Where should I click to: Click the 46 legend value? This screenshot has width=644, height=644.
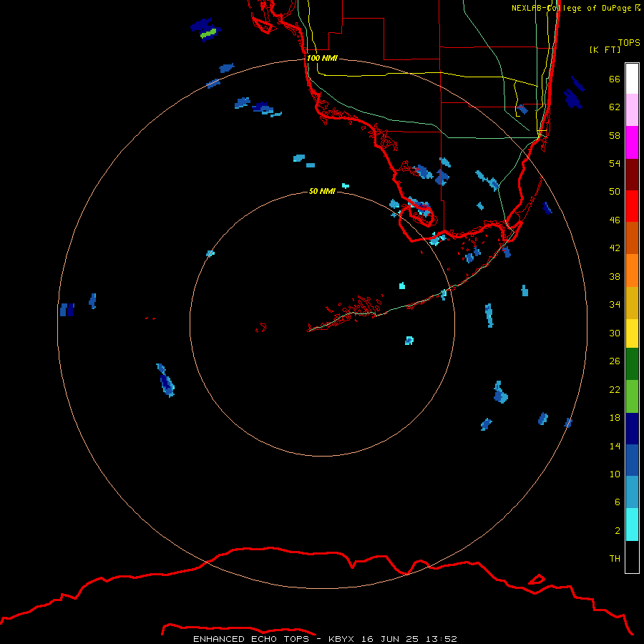point(615,220)
